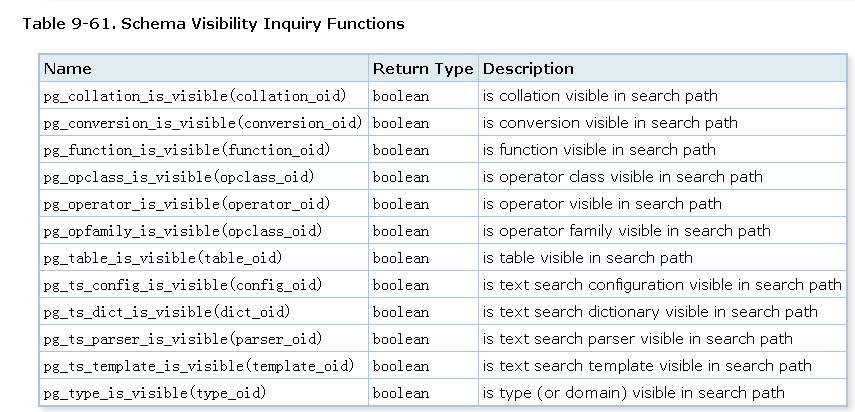Select pg_collation_is_visible function name
This screenshot has height=412, width=855.
[x=195, y=96]
